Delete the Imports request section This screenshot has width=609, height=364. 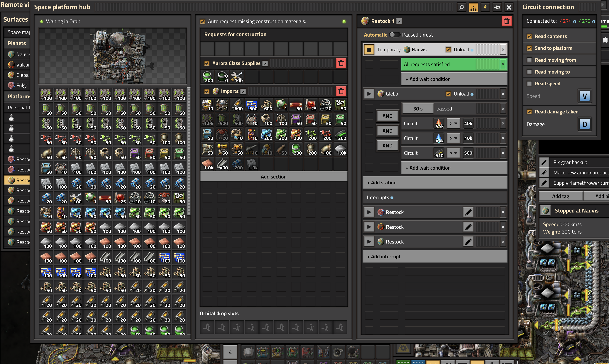[x=341, y=91]
